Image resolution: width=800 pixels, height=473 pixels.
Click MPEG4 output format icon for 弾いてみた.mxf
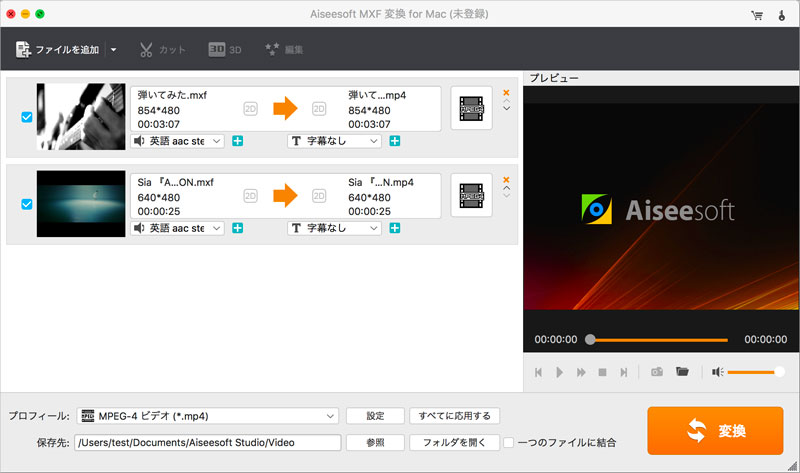(471, 108)
